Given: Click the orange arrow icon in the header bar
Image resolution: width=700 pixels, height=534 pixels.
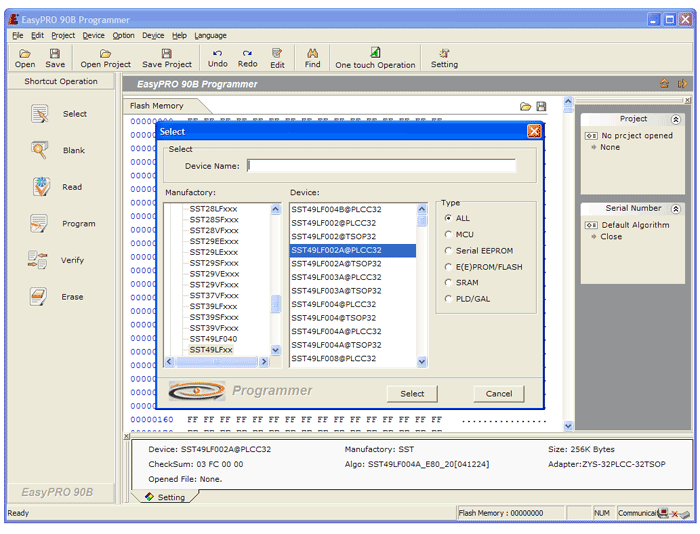Looking at the screenshot, I should [682, 83].
